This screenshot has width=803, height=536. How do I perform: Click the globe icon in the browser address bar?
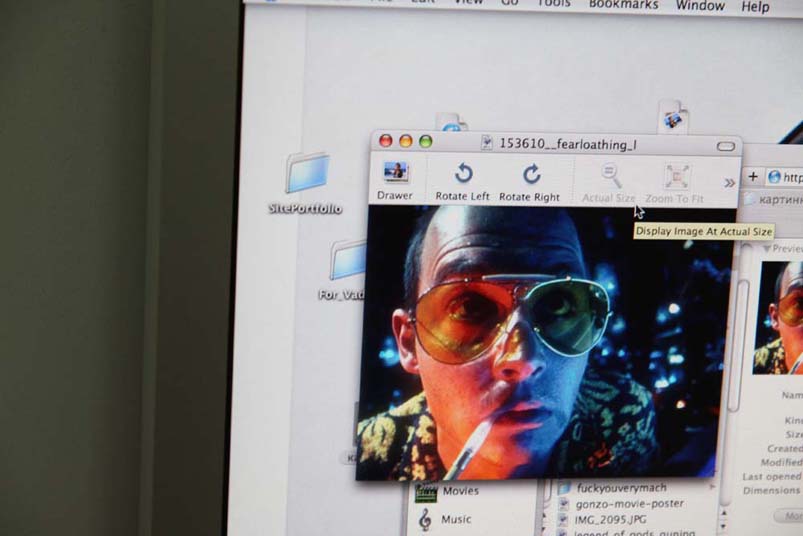click(x=774, y=178)
